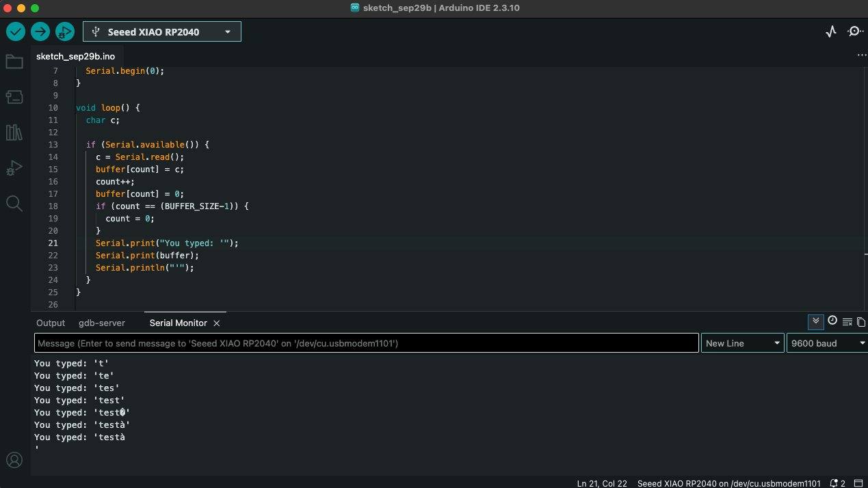Open the Search magnifier sidebar icon
Screen dimensions: 868x488
click(x=14, y=203)
